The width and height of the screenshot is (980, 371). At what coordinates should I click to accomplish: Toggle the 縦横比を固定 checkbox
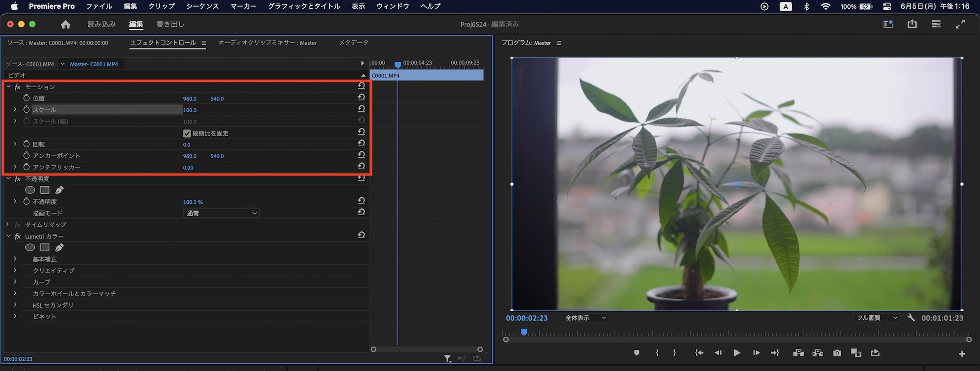tap(187, 133)
